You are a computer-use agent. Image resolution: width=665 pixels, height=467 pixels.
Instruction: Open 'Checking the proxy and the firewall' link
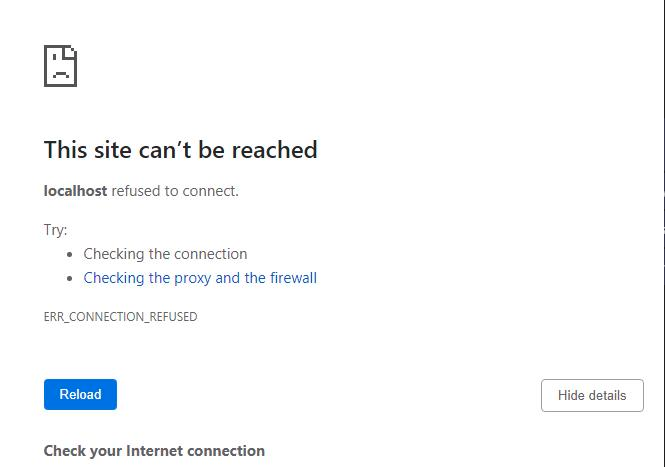click(x=200, y=278)
